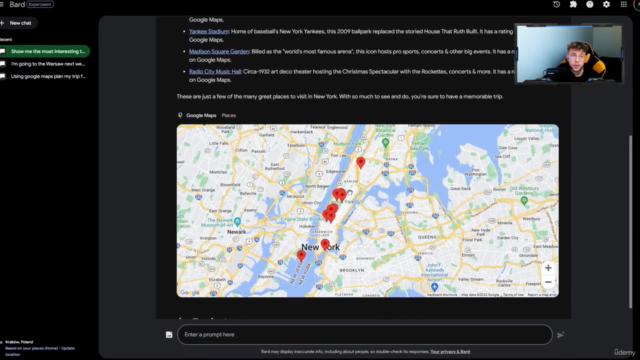Click the Google logo on map
Image resolution: width=640 pixels, height=360 pixels.
pos(190,293)
